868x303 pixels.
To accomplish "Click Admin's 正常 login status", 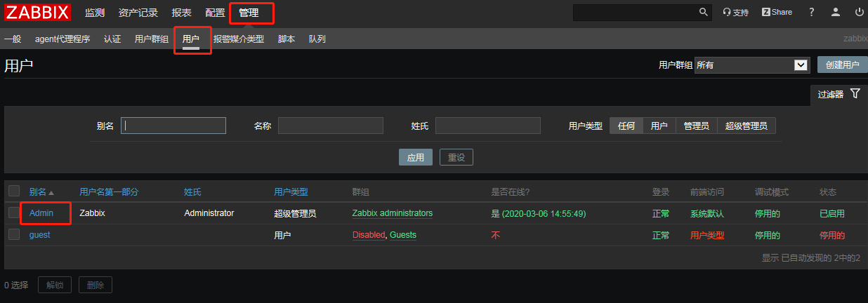I will [x=661, y=214].
